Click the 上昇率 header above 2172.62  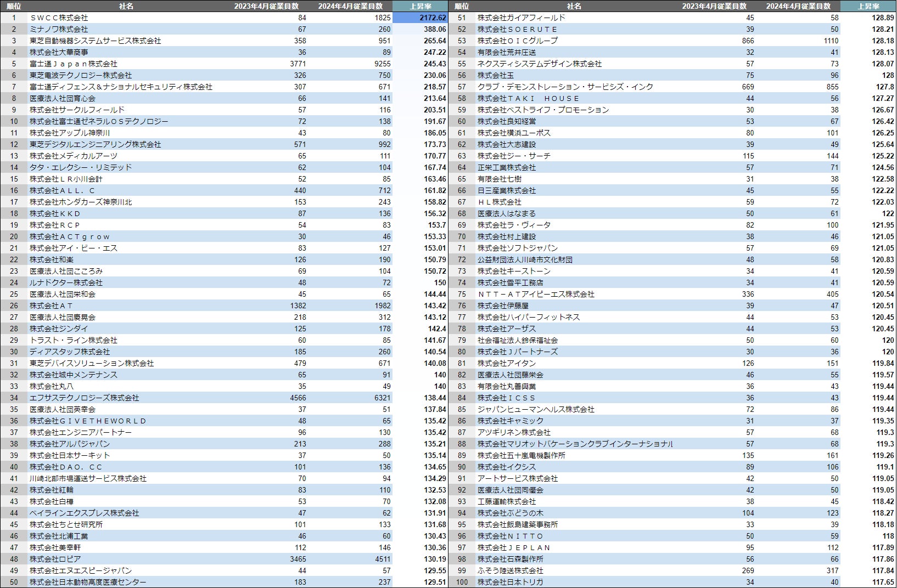click(x=420, y=6)
